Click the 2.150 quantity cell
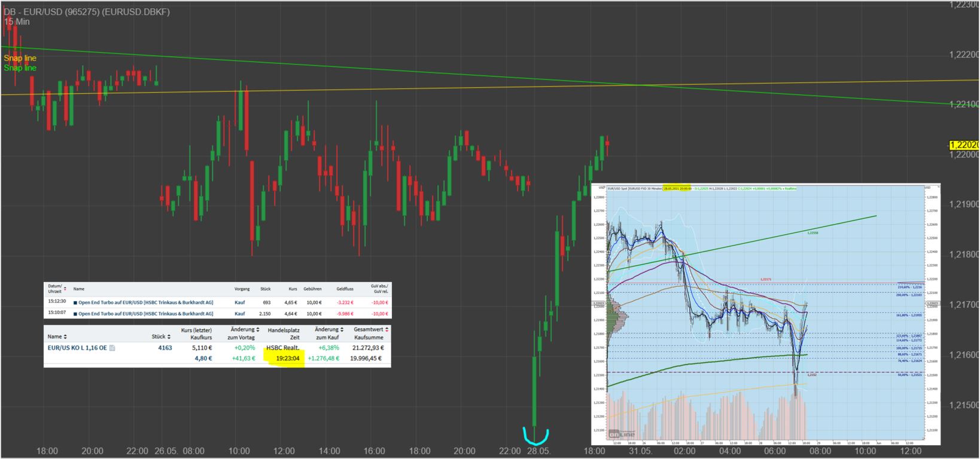 click(264, 314)
